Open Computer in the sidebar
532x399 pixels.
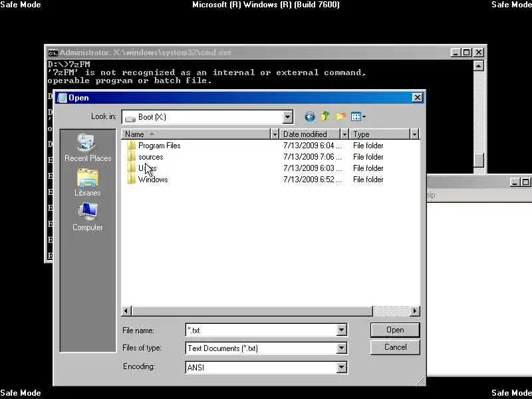(x=88, y=217)
